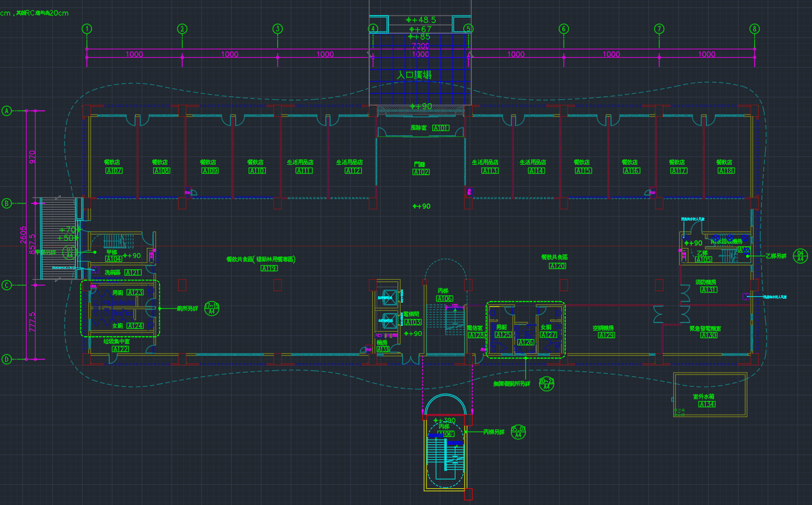Select the 05,07 A4 stair detail bubble
812x505 pixels.
tap(518, 432)
